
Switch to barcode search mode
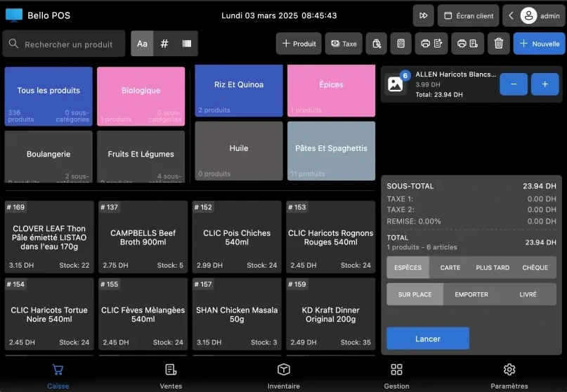click(187, 44)
